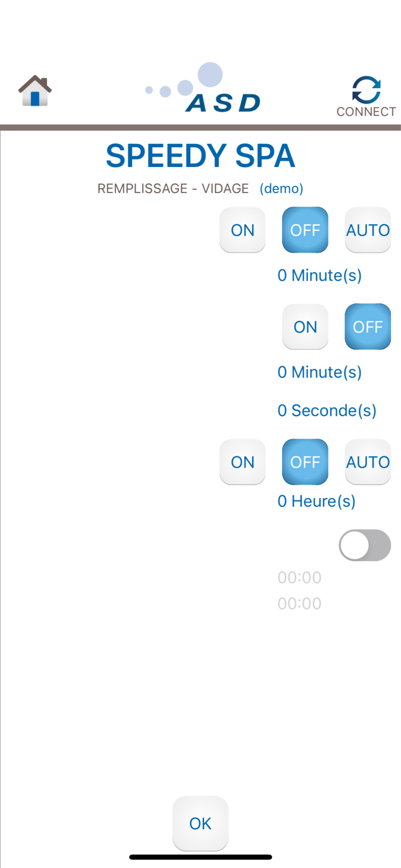
Task: Confirm with the OK button
Action: 200,823
